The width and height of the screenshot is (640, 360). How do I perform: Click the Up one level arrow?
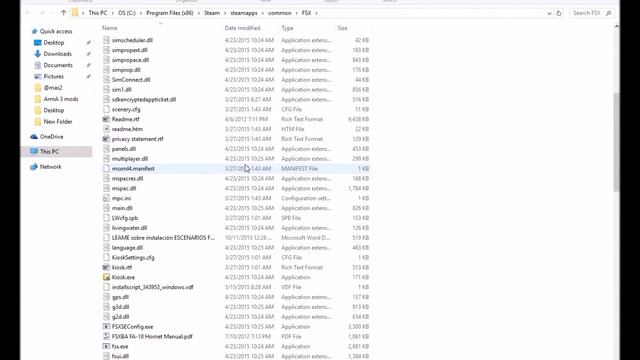click(x=63, y=13)
